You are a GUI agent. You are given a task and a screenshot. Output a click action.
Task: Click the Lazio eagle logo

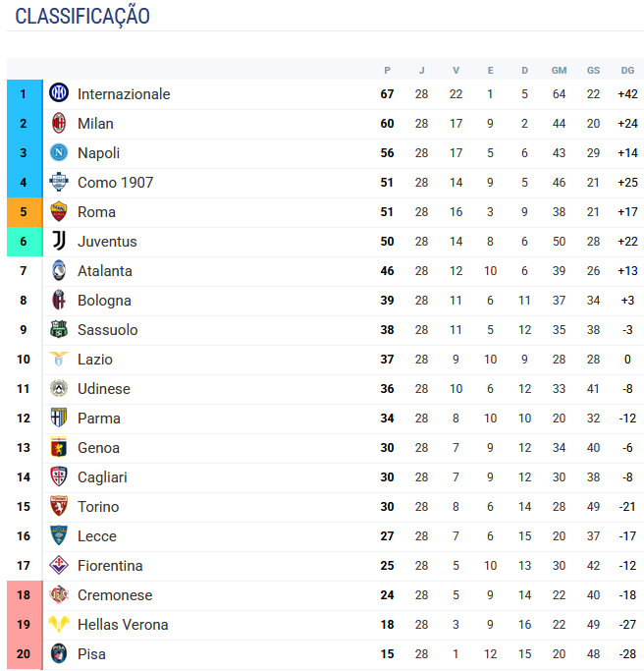tap(59, 359)
